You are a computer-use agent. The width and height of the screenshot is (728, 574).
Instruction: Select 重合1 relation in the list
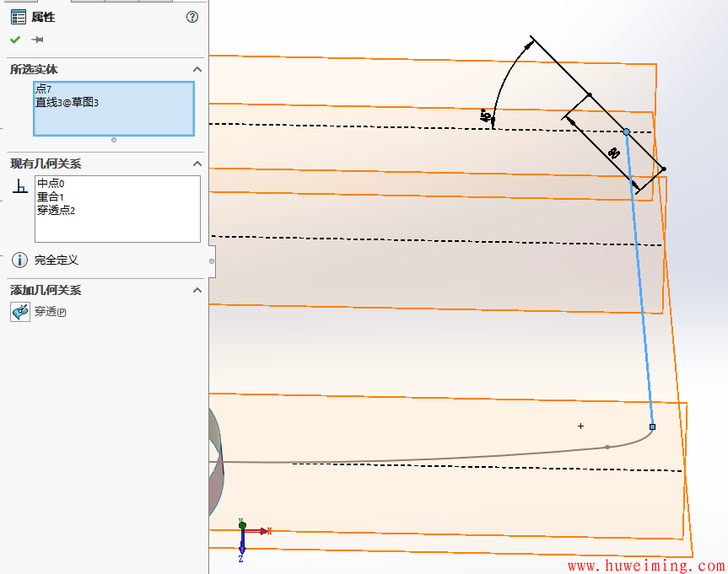coord(51,197)
